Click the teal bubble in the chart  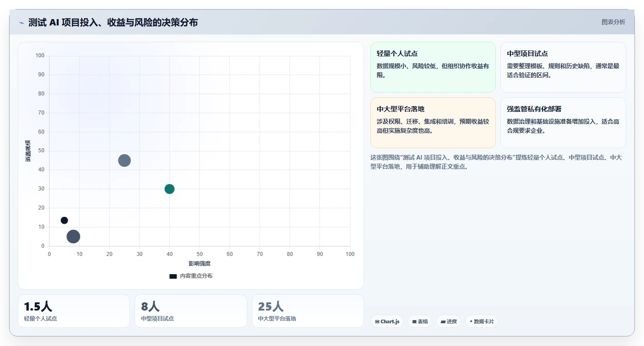coord(170,189)
